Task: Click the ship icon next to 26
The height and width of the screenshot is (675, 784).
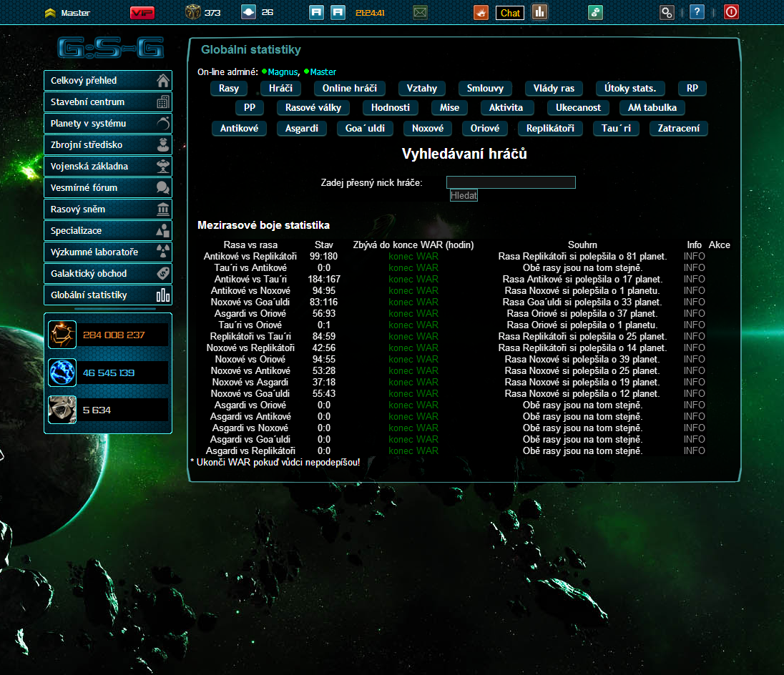Action: coord(248,12)
